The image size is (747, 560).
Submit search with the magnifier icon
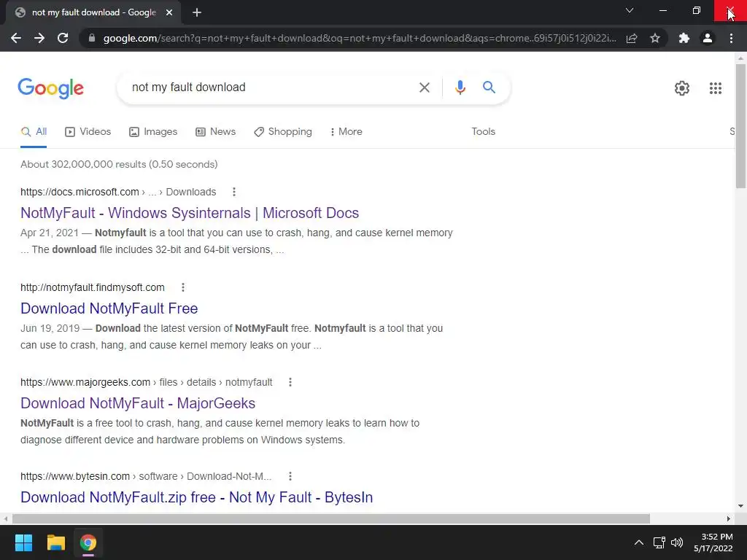[x=489, y=87]
